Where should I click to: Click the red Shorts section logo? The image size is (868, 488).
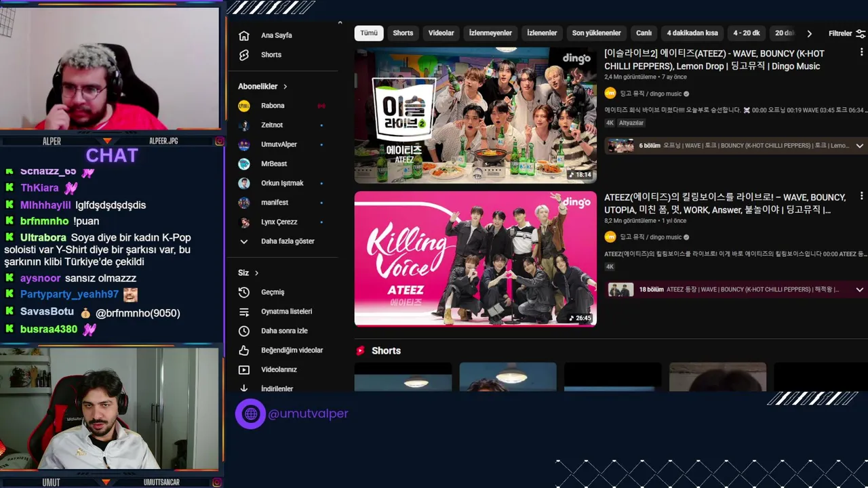click(x=361, y=350)
